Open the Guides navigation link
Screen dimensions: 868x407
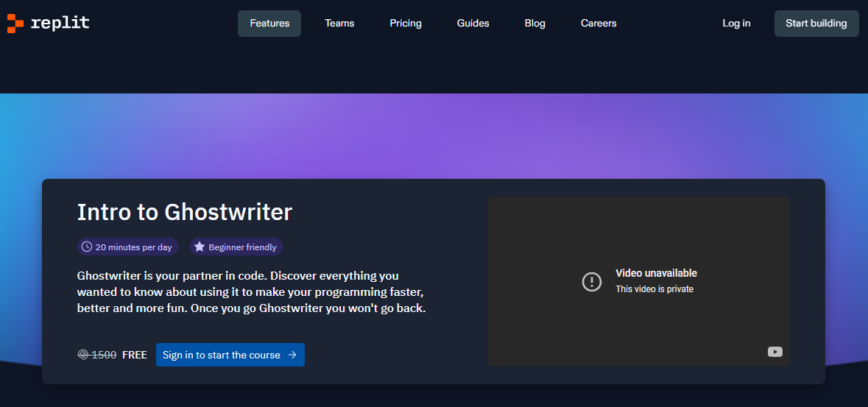pos(473,24)
